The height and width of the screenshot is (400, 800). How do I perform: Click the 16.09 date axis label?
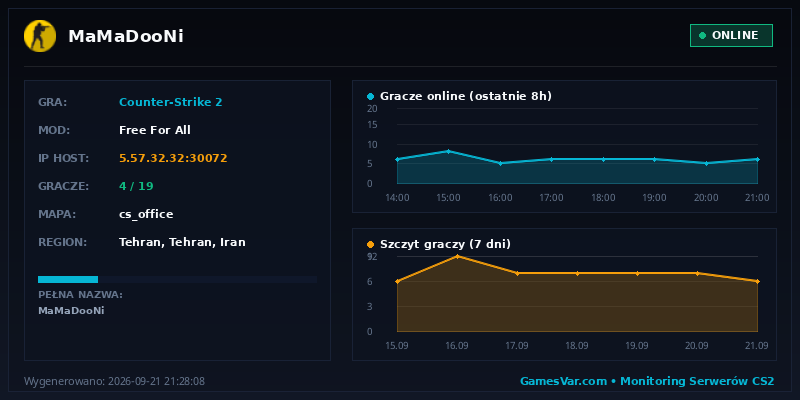pos(457,345)
